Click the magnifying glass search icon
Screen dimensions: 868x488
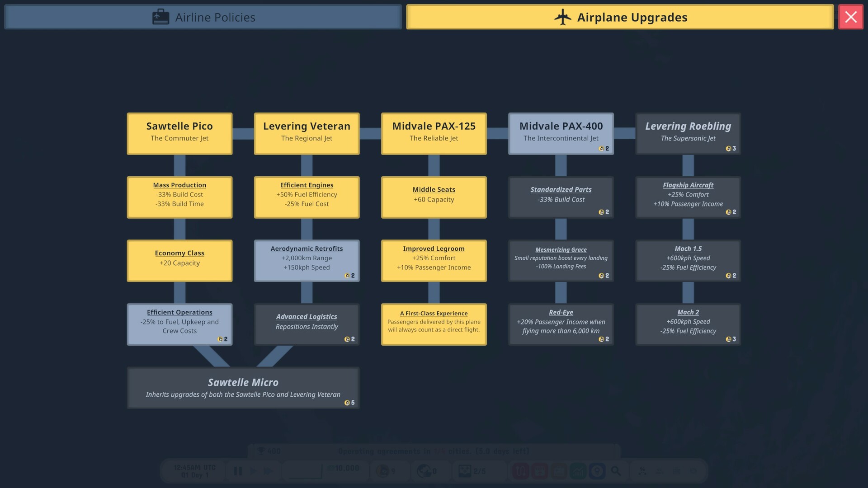[616, 471]
